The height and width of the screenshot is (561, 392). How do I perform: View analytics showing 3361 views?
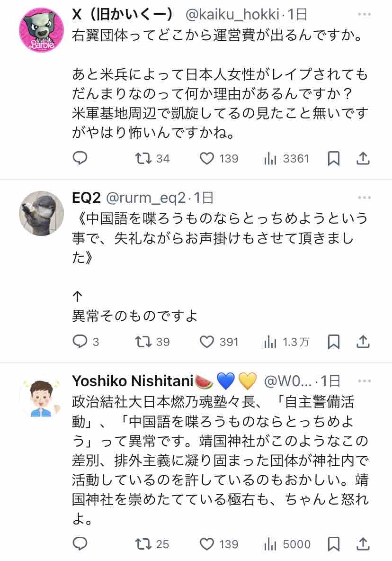coord(270,158)
